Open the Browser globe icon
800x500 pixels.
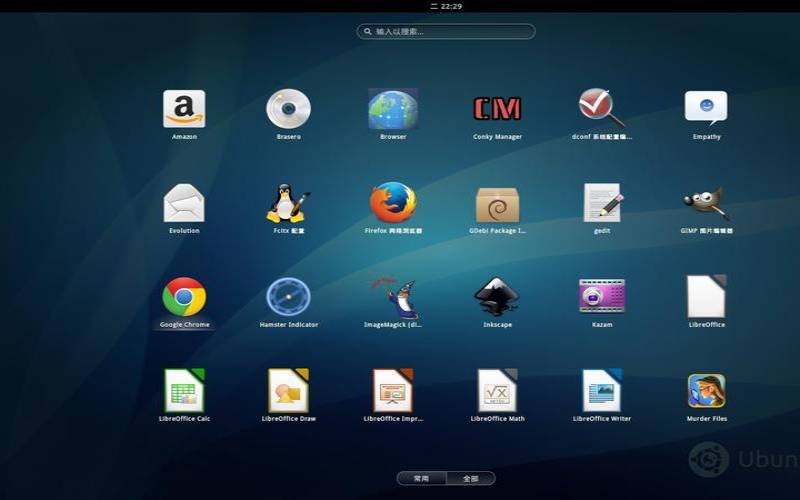[393, 109]
